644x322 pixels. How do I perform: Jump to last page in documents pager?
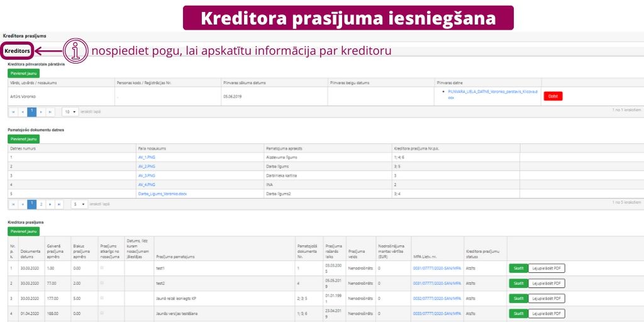(x=59, y=204)
